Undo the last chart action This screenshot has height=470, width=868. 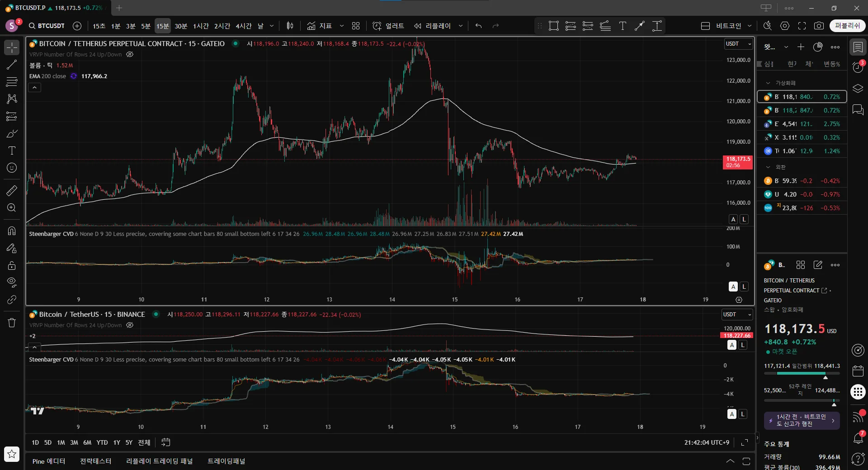point(478,26)
